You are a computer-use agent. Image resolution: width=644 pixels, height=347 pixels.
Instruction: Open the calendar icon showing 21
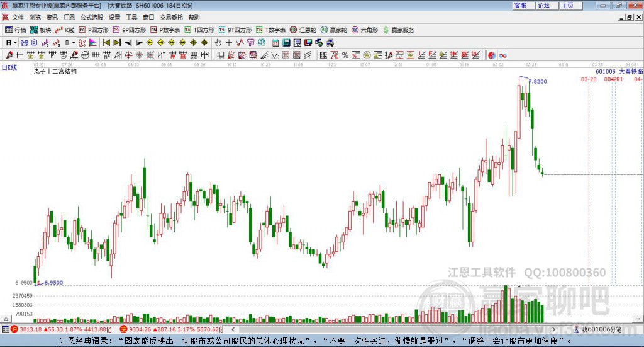(x=275, y=43)
